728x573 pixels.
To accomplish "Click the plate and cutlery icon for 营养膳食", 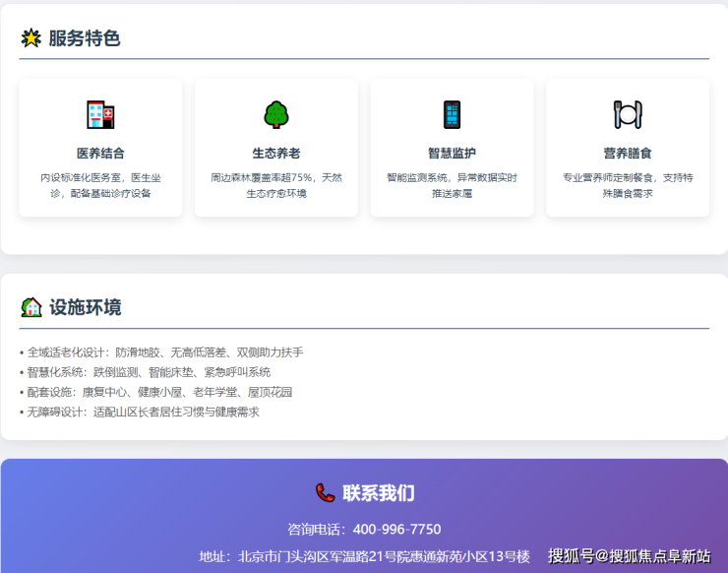I will (628, 115).
